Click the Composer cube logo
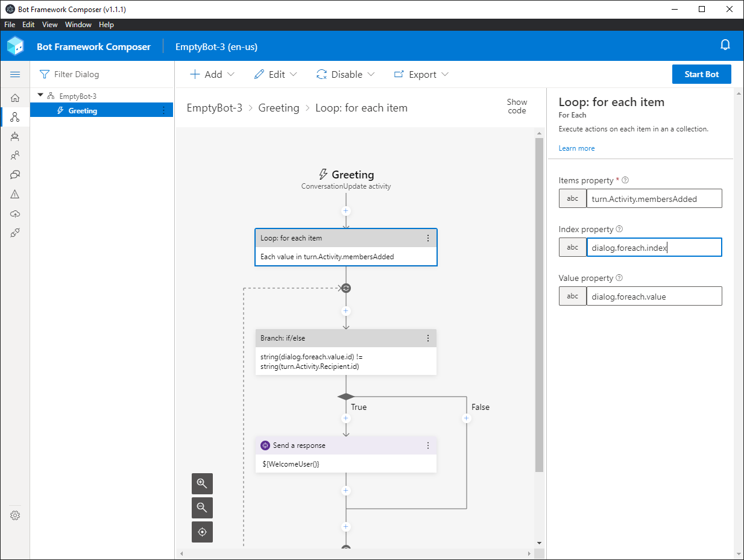Screen dimensions: 744x560 16,46
